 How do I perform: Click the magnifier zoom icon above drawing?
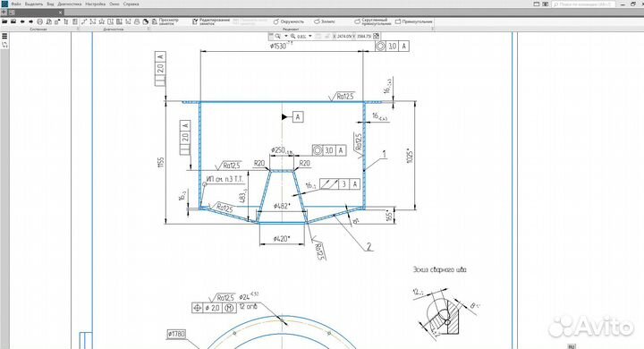coord(278,36)
